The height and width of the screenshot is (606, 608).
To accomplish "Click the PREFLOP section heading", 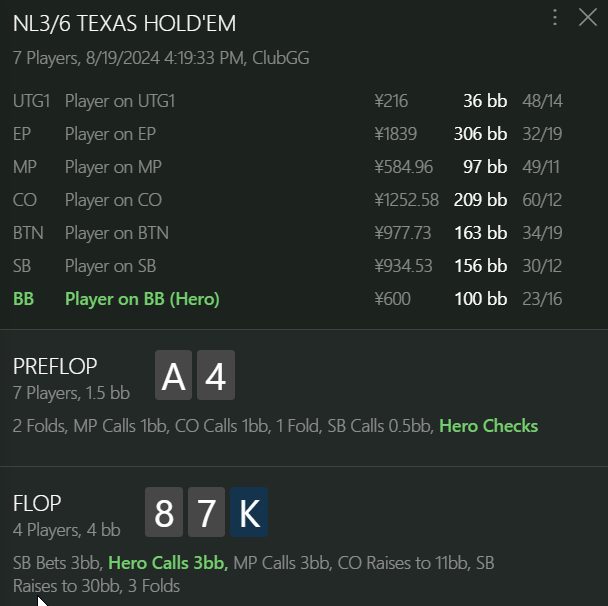I will pos(55,366).
